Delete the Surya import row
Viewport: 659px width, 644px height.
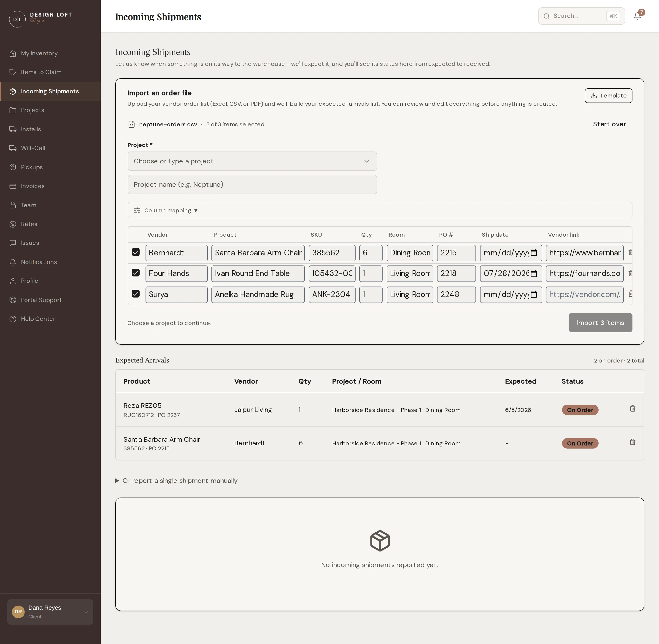point(630,294)
